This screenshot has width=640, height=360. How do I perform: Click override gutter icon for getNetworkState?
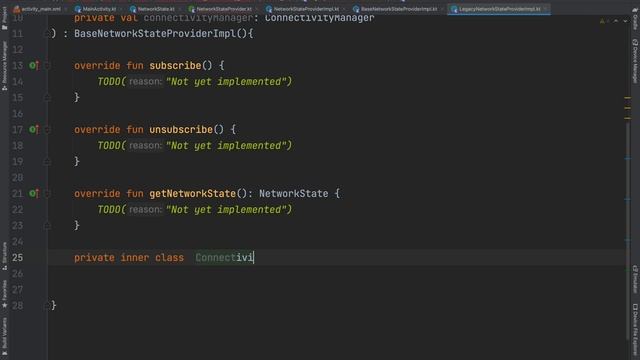[34, 193]
